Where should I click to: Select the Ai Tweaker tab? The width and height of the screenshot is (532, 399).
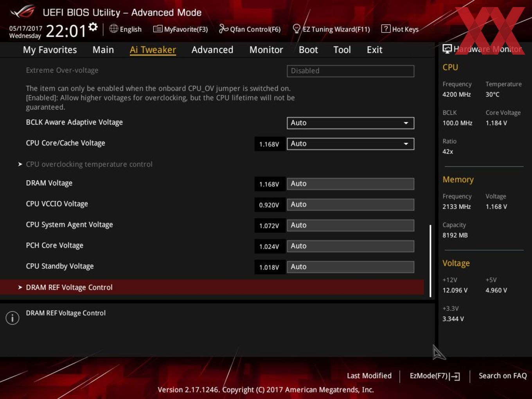153,50
